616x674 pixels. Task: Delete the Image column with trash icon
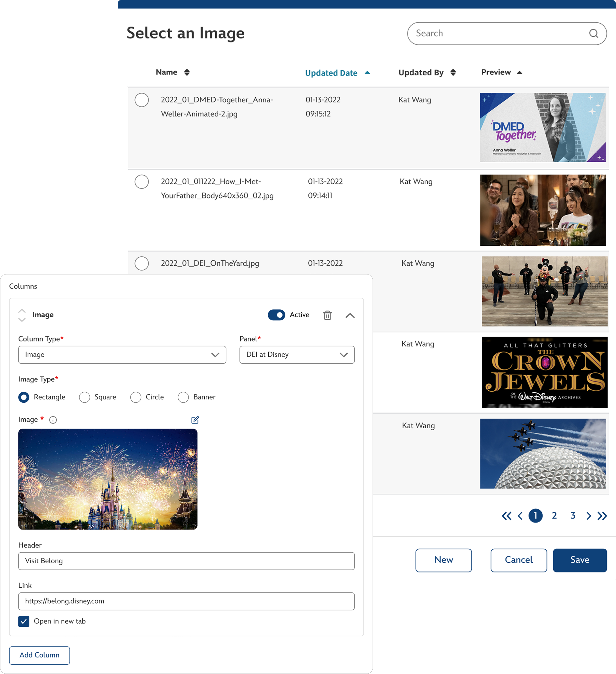[x=327, y=315]
